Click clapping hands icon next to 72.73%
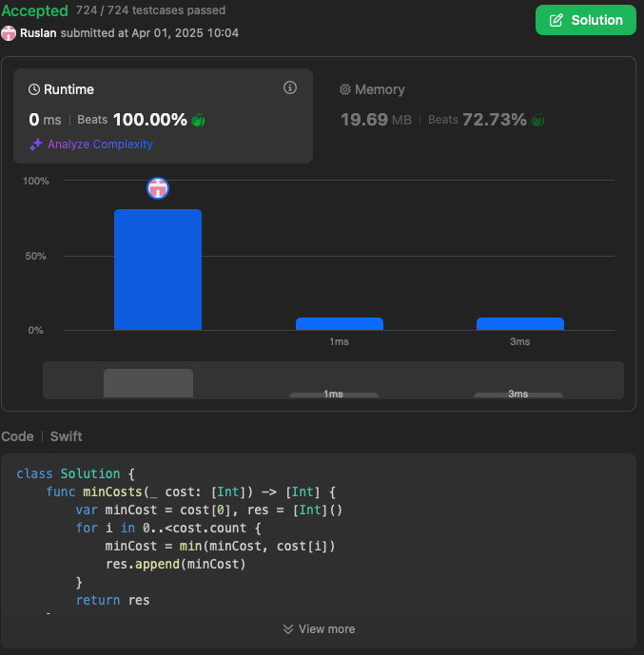This screenshot has width=644, height=655. point(537,120)
